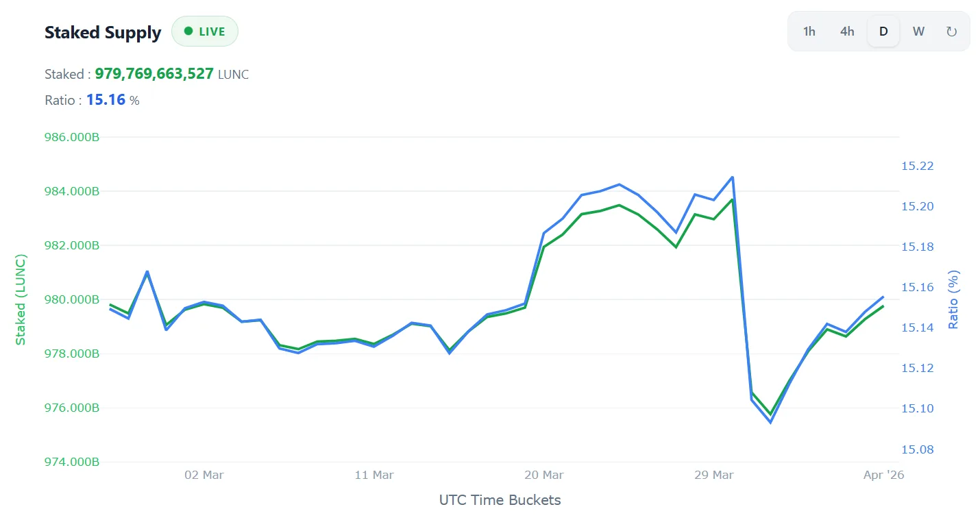
Task: Click the Ratio (%) right axis title
Action: coord(953,299)
